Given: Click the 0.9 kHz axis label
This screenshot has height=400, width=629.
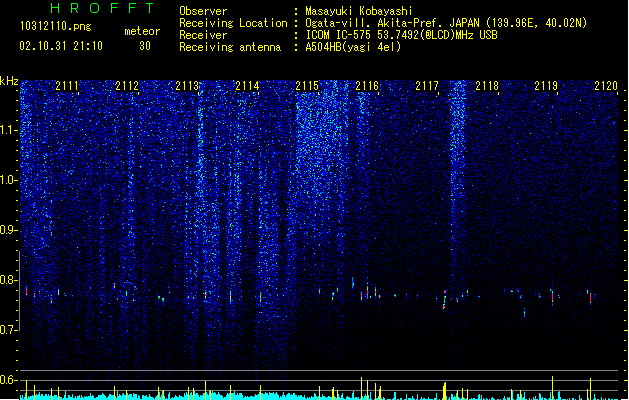Looking at the screenshot, I should coord(9,230).
